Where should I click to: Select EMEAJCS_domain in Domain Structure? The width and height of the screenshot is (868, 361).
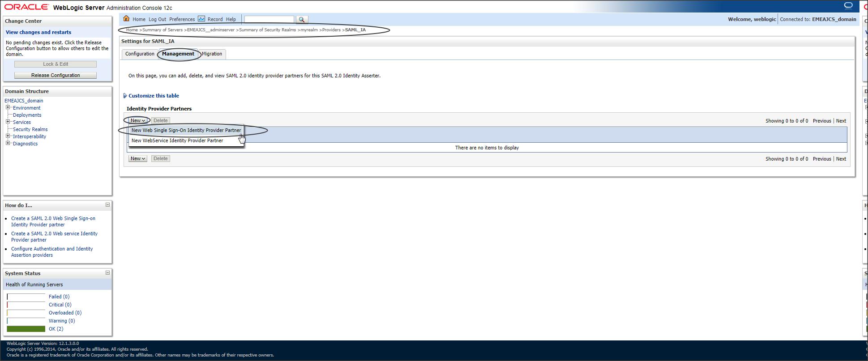pos(24,101)
